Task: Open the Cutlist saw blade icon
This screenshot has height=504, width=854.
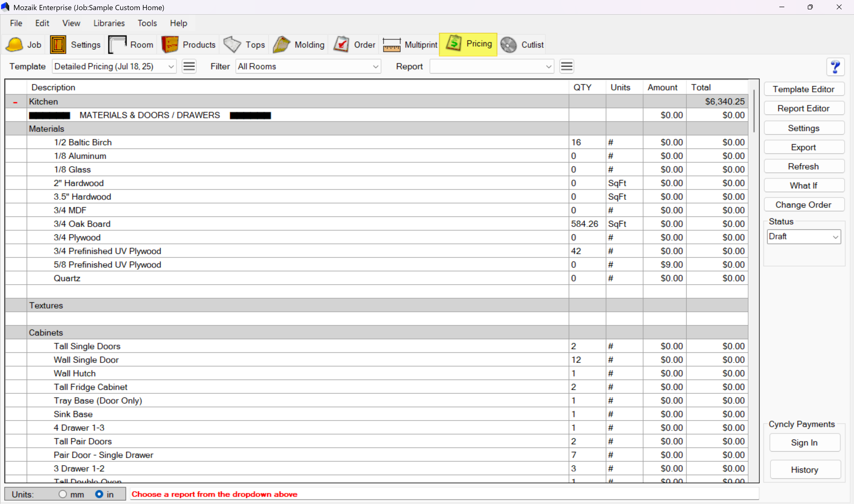Action: point(508,44)
